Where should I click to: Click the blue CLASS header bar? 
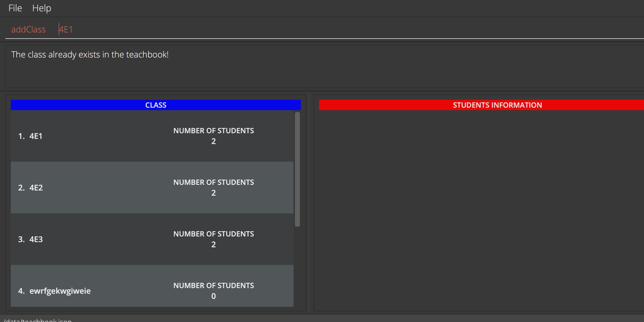pyautogui.click(x=156, y=105)
